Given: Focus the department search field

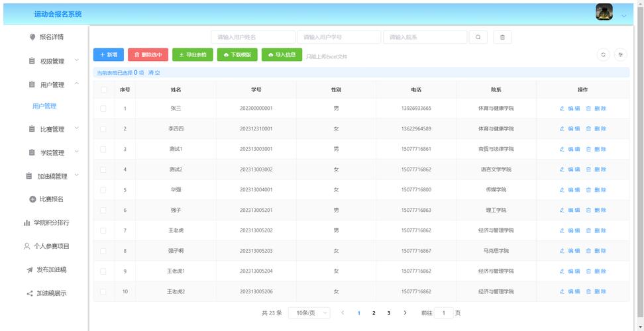Looking at the screenshot, I should click(425, 37).
